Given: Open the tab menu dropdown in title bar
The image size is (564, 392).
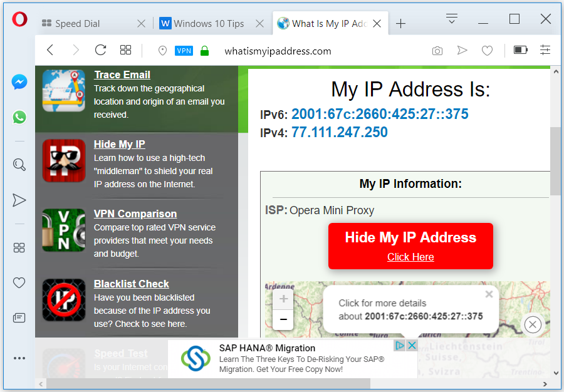Looking at the screenshot, I should (x=451, y=18).
